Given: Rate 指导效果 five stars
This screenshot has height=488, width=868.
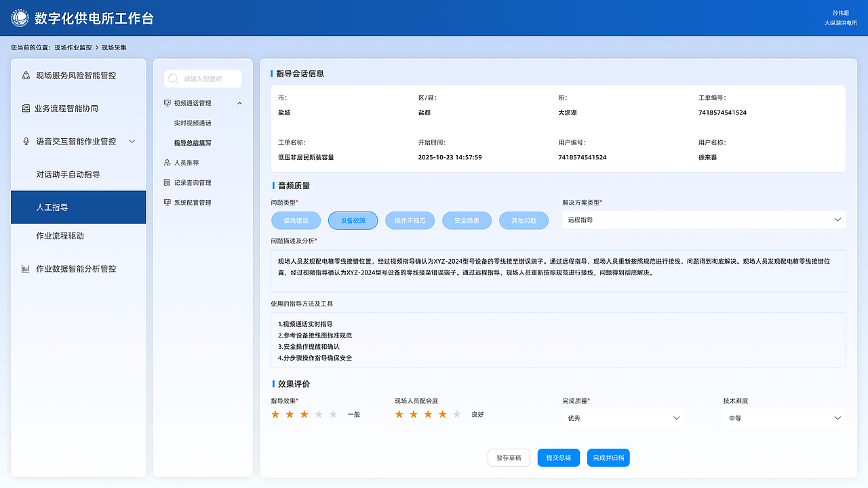Looking at the screenshot, I should 333,413.
